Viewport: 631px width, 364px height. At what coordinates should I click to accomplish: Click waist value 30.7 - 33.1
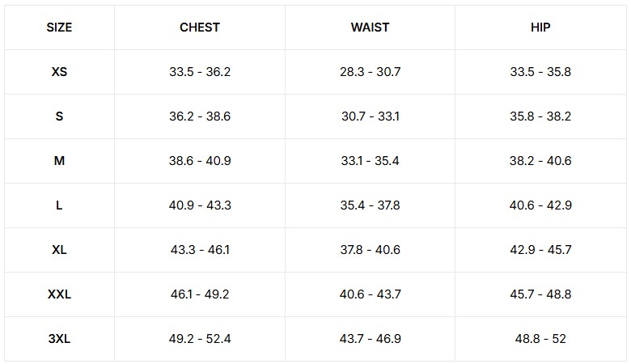click(370, 116)
